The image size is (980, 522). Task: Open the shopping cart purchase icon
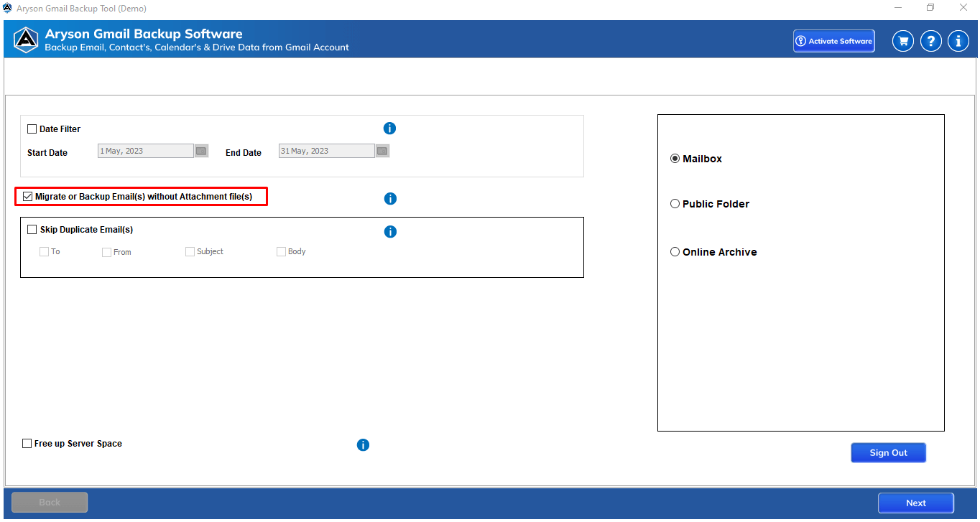pos(903,41)
